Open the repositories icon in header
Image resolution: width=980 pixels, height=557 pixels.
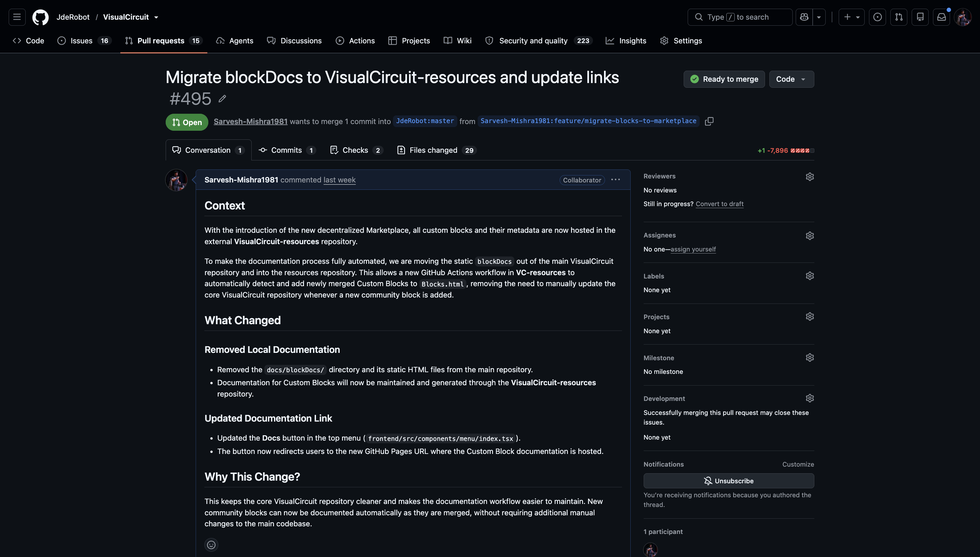pyautogui.click(x=920, y=17)
